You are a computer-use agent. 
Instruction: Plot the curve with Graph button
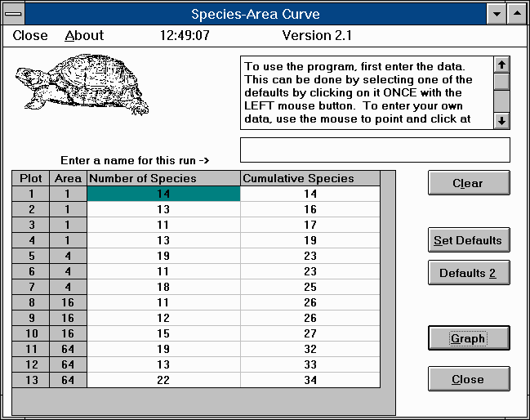469,338
